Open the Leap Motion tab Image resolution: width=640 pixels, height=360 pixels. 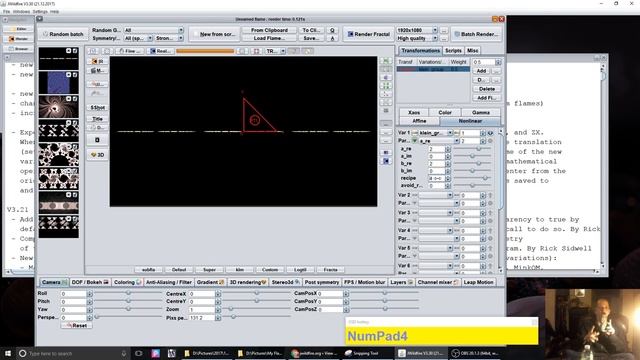[478, 282]
